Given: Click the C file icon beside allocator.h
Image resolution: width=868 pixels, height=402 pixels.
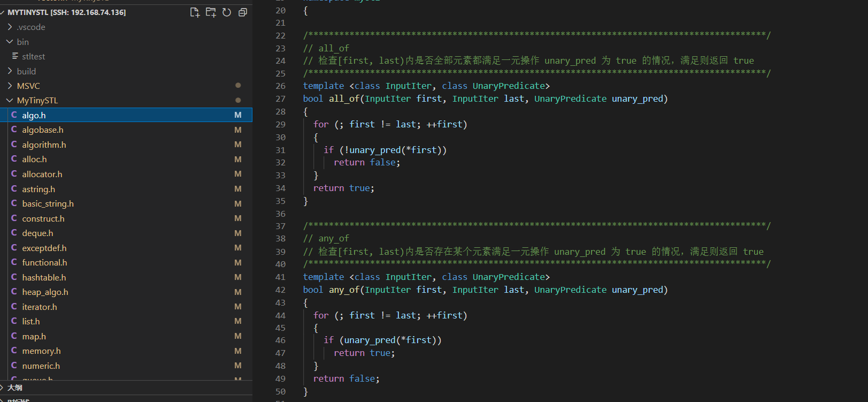Looking at the screenshot, I should (14, 174).
